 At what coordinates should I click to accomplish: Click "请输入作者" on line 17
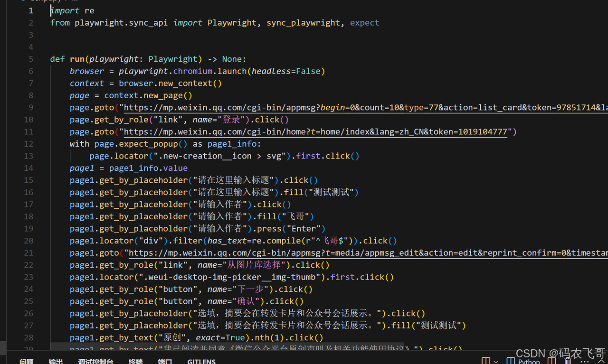point(220,205)
